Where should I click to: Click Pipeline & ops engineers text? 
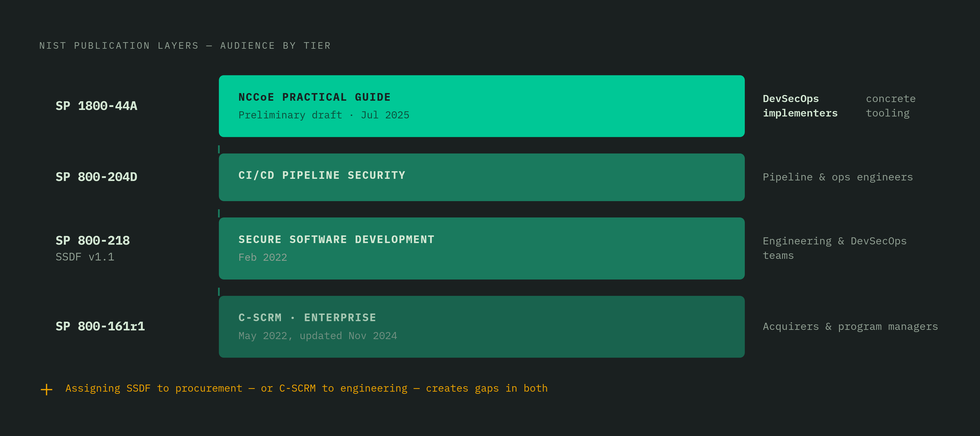pyautogui.click(x=838, y=177)
